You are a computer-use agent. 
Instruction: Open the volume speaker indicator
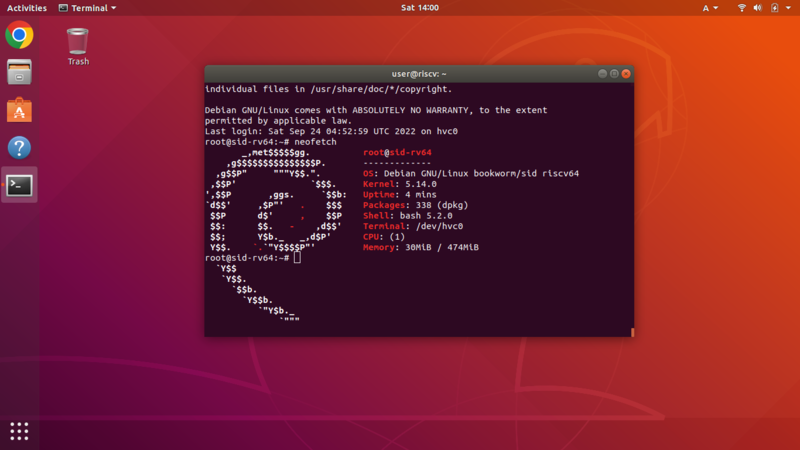point(758,8)
